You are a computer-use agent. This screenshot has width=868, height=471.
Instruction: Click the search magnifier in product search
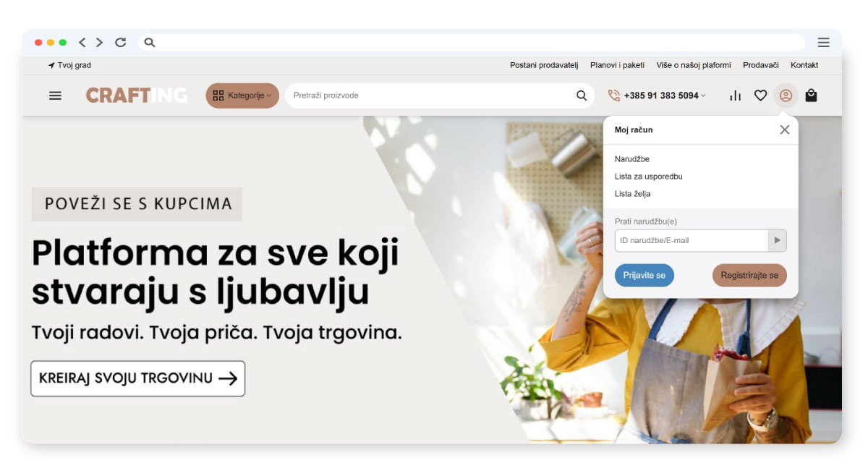(x=582, y=96)
